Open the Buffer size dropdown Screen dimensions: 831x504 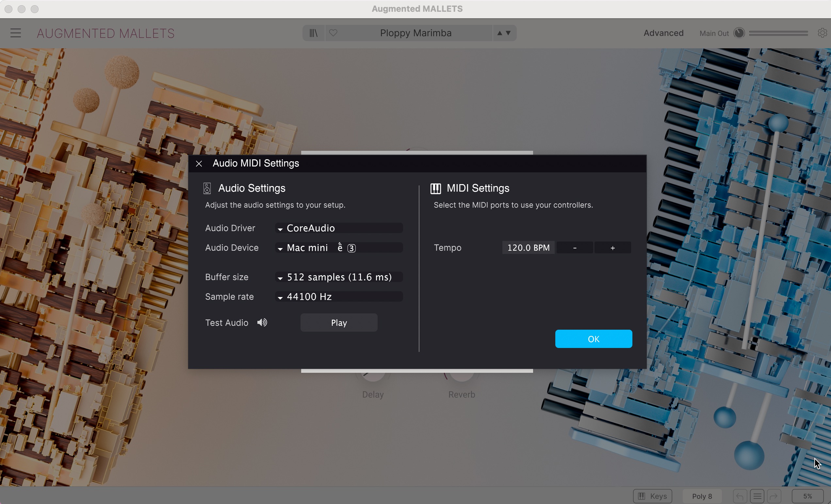coord(339,277)
